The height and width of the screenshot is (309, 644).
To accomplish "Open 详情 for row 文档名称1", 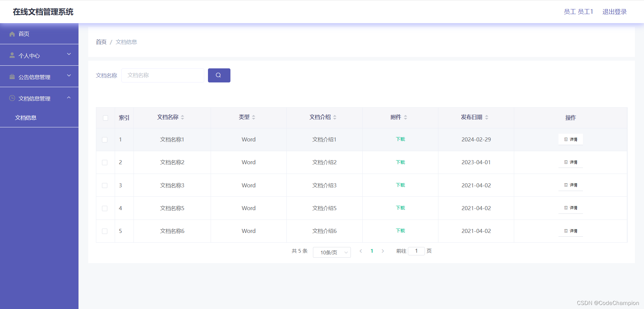I will [x=571, y=139].
